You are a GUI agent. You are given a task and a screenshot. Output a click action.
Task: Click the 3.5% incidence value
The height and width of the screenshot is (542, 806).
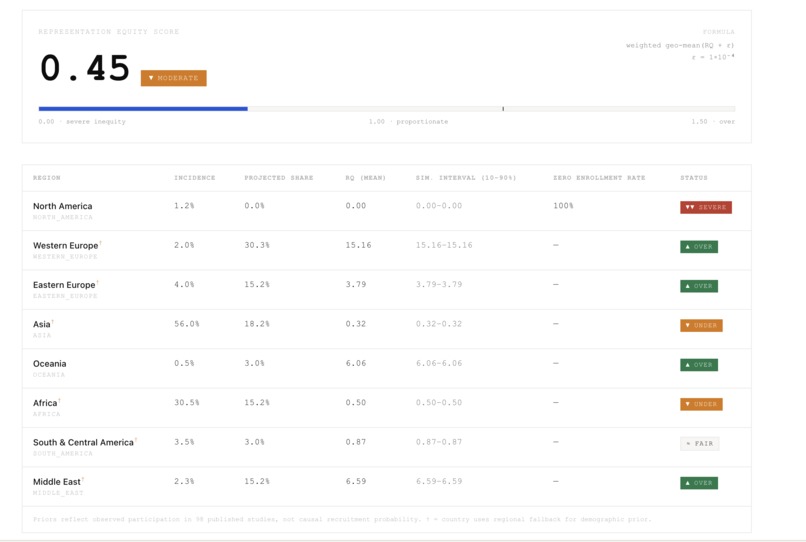coord(184,442)
